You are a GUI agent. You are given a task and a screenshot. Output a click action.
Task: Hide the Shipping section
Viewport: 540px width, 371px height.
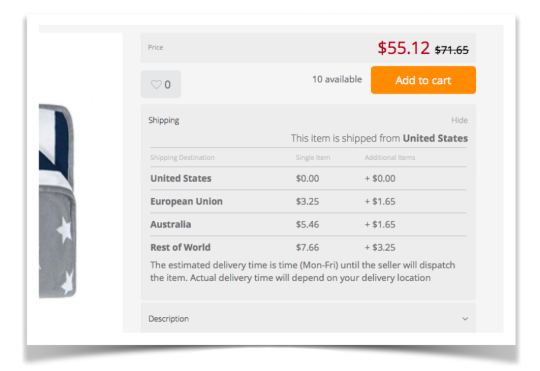point(459,120)
